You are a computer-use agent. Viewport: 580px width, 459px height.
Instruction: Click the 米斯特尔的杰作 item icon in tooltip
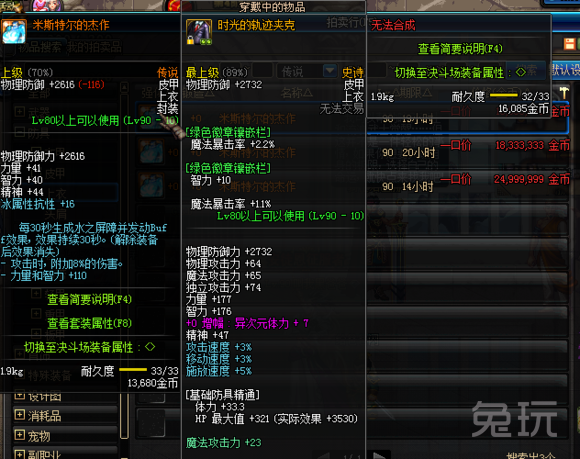point(14,31)
